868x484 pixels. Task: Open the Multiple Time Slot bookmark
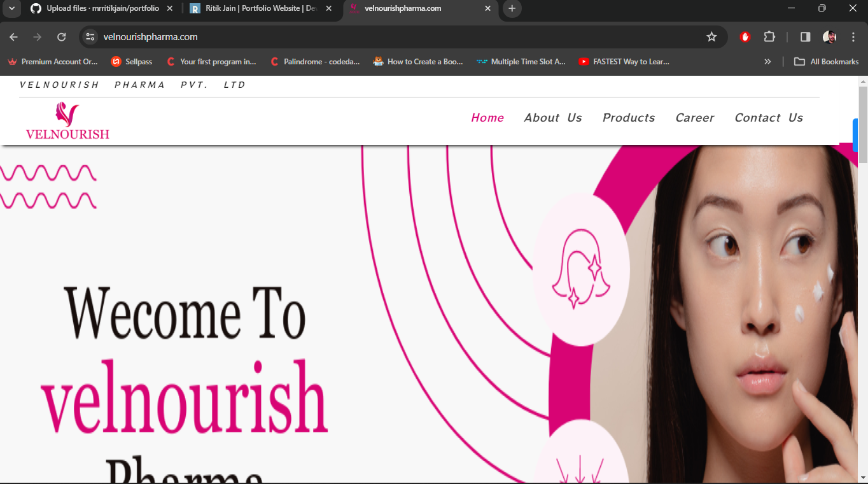521,62
